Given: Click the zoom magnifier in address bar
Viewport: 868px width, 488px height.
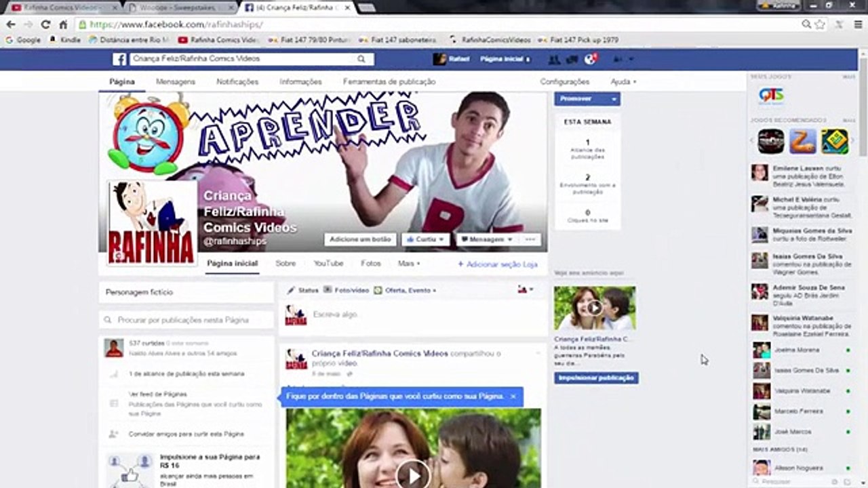Looking at the screenshot, I should coord(806,24).
